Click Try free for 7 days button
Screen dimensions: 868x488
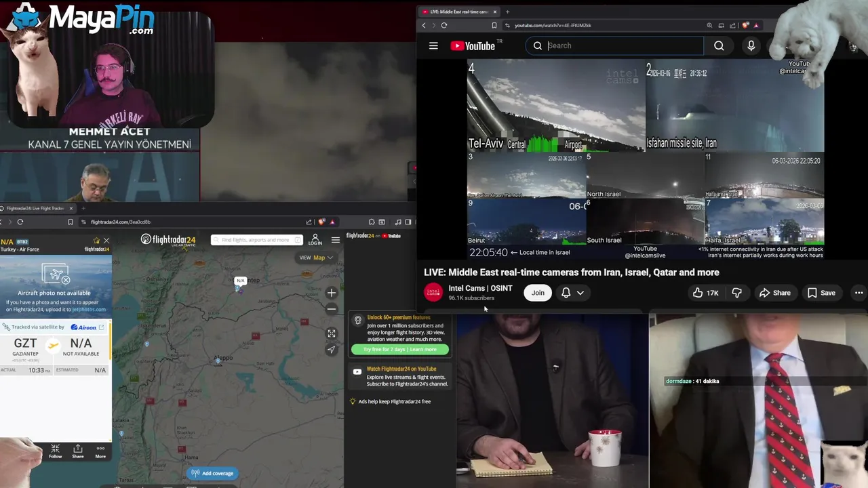point(400,350)
